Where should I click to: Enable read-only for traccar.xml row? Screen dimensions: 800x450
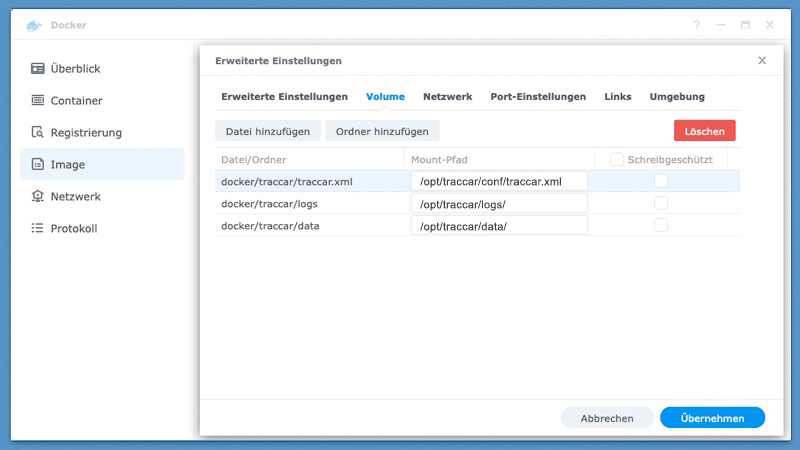(x=661, y=181)
